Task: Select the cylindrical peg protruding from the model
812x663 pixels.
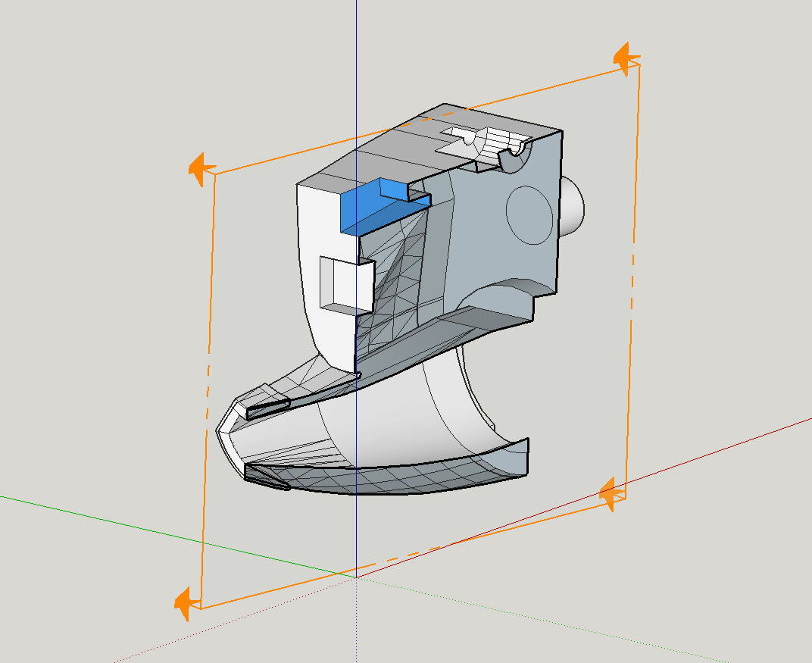Action: pyautogui.click(x=572, y=207)
